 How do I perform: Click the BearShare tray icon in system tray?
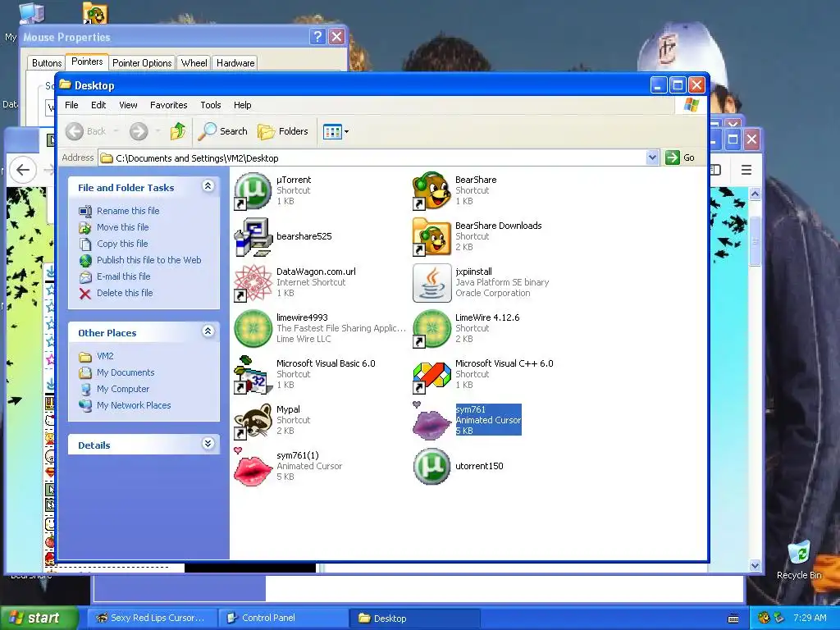764,618
